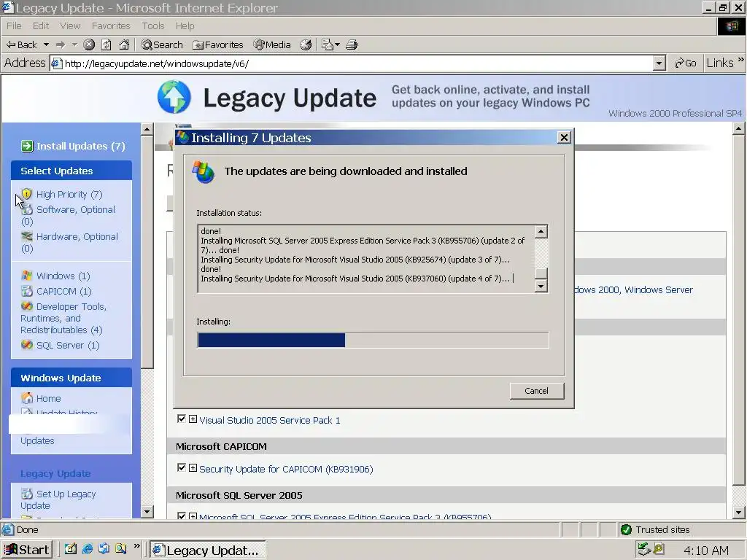747x560 pixels.
Task: Click the Trusted sites status icon
Action: click(x=626, y=529)
